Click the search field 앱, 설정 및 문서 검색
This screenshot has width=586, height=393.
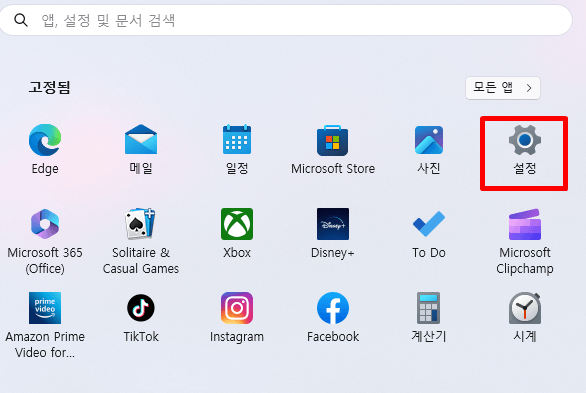[x=286, y=20]
